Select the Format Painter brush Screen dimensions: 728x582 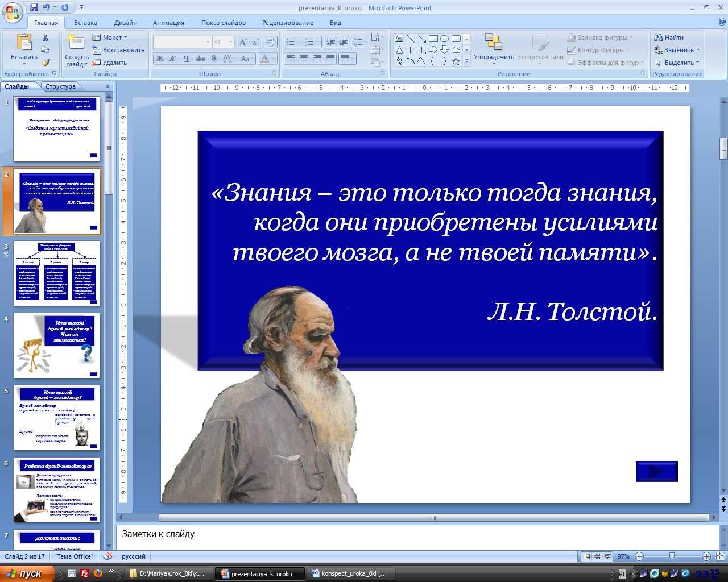click(45, 63)
